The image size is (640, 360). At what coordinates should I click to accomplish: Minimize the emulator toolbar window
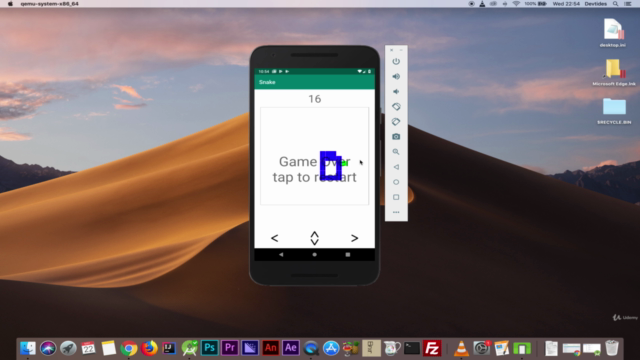(401, 50)
